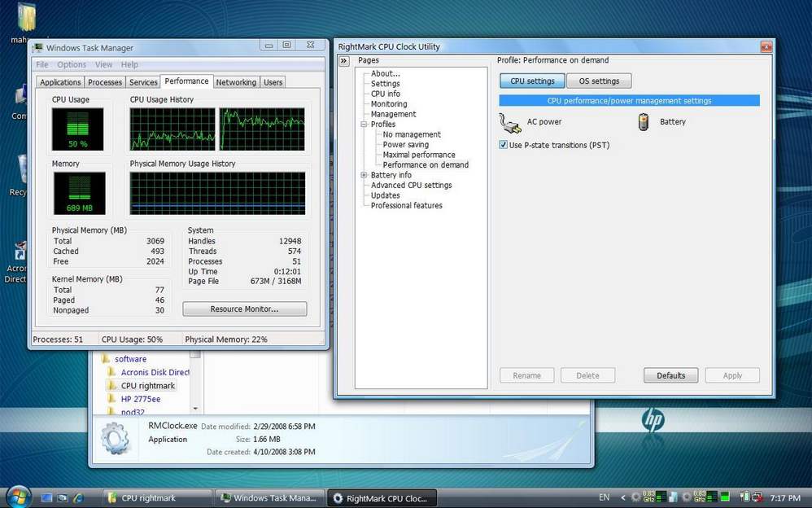Click the Rename profile button
Screen dimensions: 812x508
(526, 375)
